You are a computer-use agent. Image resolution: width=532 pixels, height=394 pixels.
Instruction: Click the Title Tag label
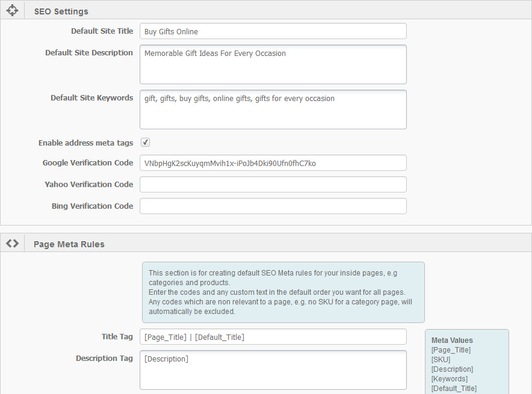(117, 337)
